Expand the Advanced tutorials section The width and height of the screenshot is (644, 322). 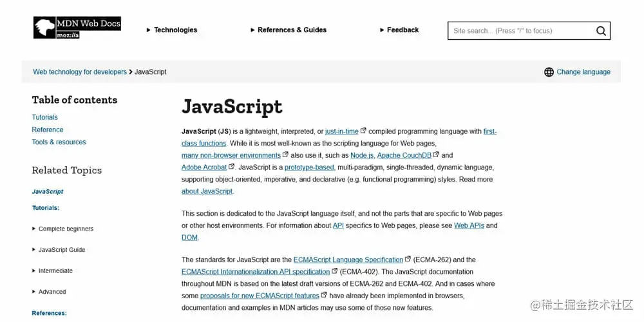tap(49, 292)
